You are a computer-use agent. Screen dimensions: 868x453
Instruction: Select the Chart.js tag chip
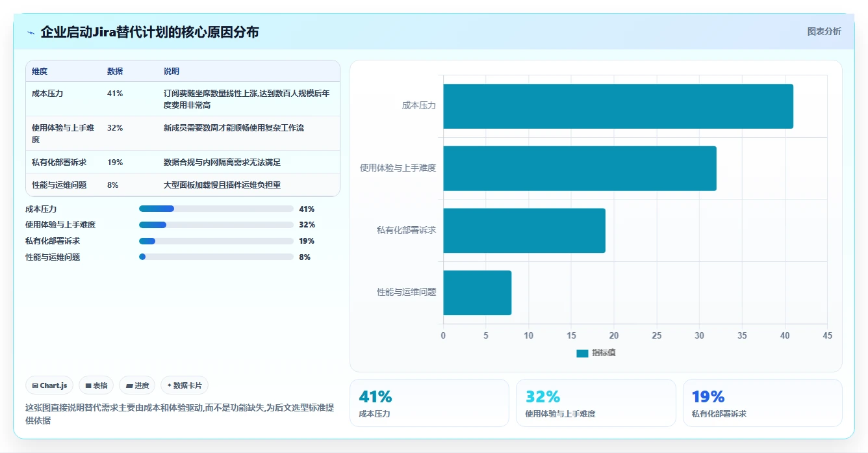(50, 385)
